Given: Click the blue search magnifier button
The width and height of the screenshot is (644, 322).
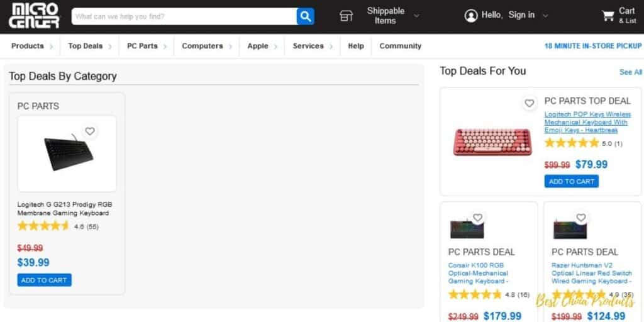Looking at the screenshot, I should (305, 16).
